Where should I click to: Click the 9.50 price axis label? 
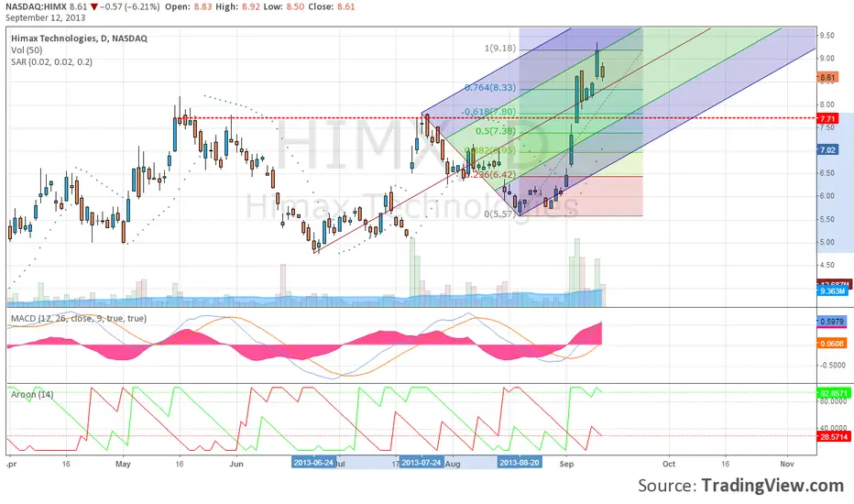[827, 36]
